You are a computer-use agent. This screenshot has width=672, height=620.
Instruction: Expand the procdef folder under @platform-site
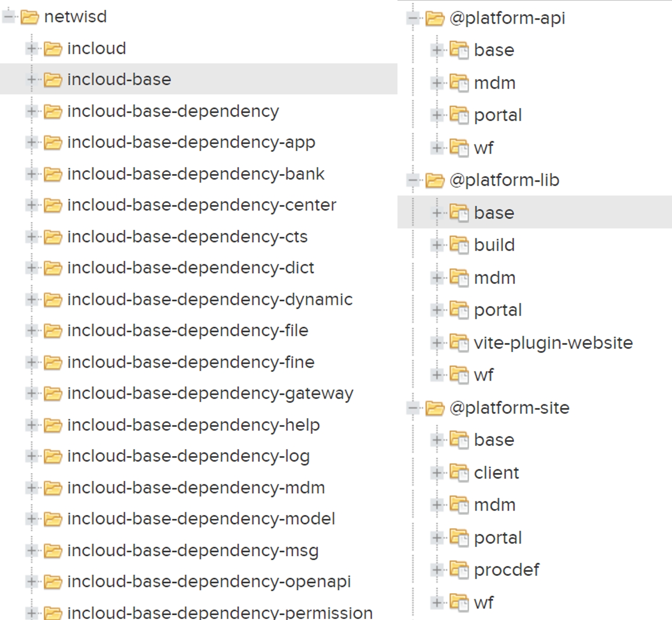click(437, 570)
